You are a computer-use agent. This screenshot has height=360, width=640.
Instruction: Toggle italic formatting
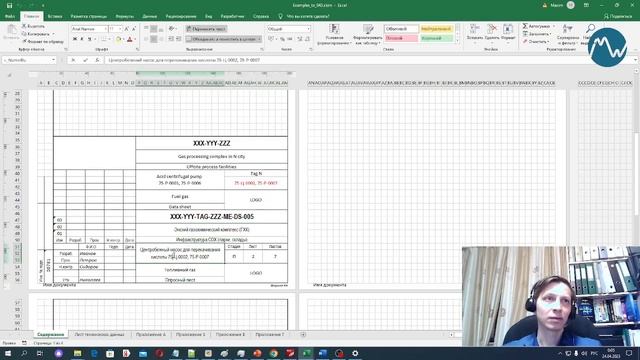click(82, 39)
